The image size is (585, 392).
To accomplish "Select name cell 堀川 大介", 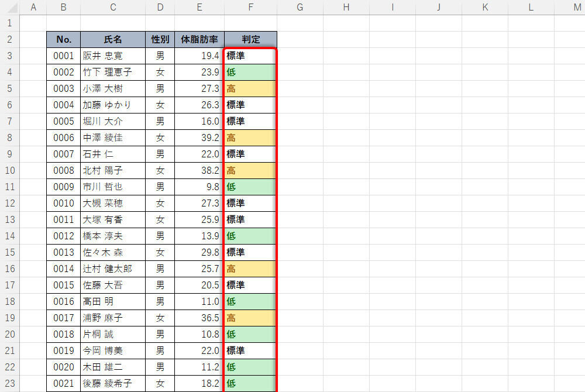I will click(113, 122).
